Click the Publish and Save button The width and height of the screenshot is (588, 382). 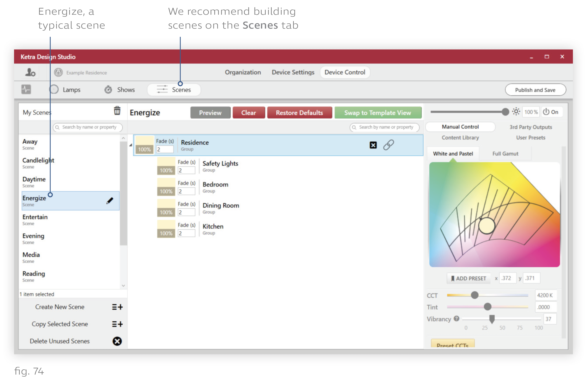pos(535,90)
